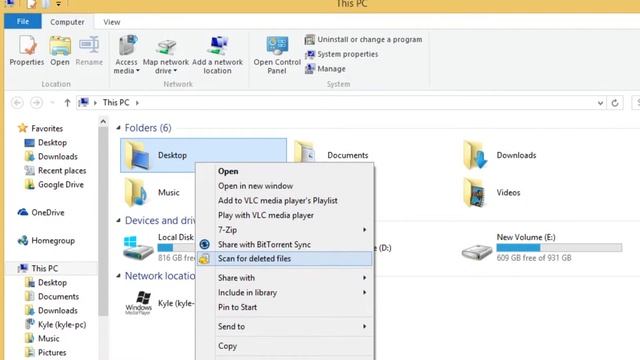Select This PC in navigation pane
640x360 pixels.
pyautogui.click(x=38, y=268)
